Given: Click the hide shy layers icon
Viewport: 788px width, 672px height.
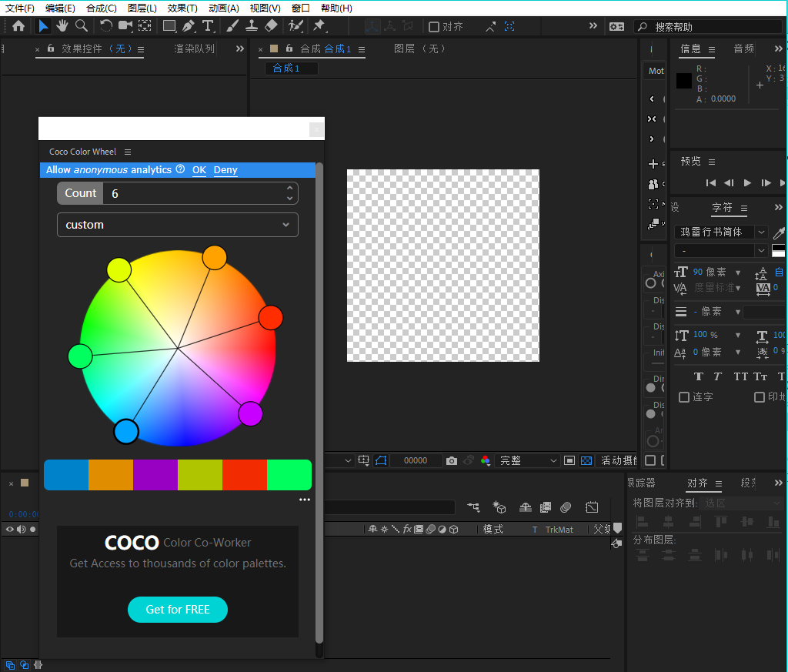Looking at the screenshot, I should tap(525, 507).
